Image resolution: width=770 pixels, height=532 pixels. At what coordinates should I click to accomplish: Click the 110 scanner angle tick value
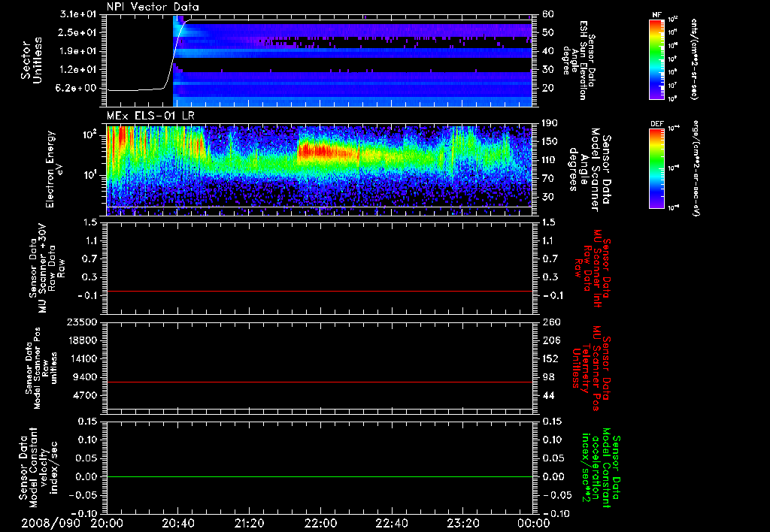pyautogui.click(x=549, y=160)
